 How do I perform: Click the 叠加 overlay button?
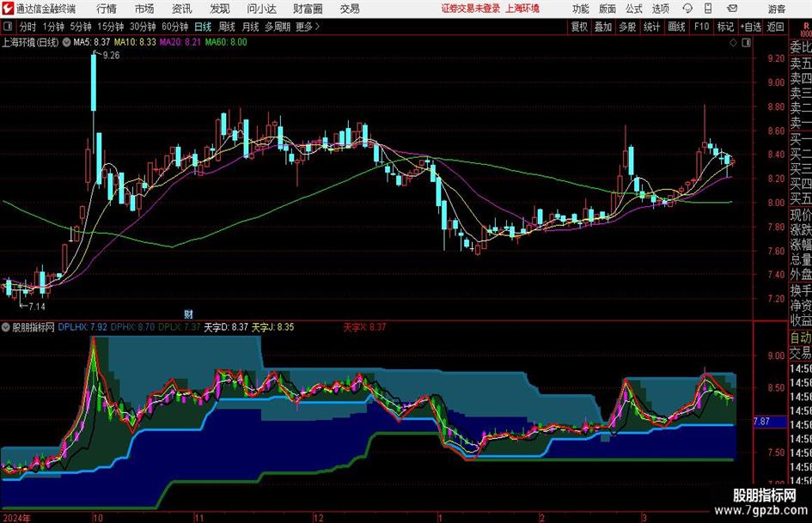click(x=603, y=27)
